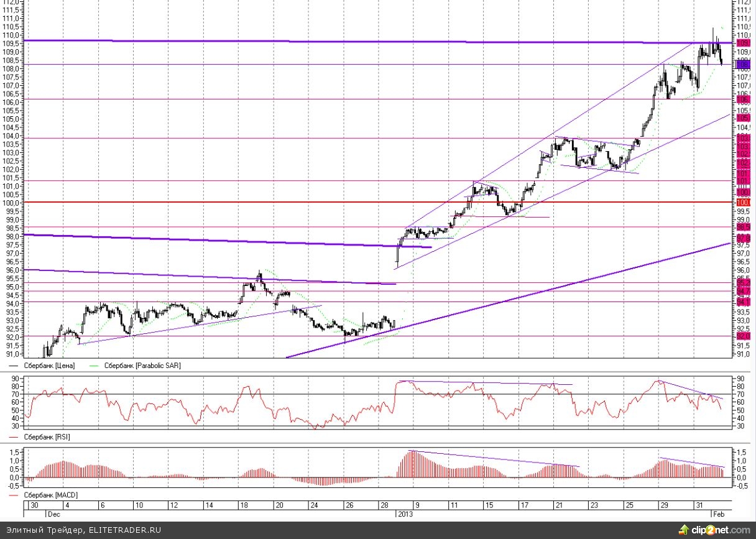Click the Dec month label on time axis

tap(53, 514)
